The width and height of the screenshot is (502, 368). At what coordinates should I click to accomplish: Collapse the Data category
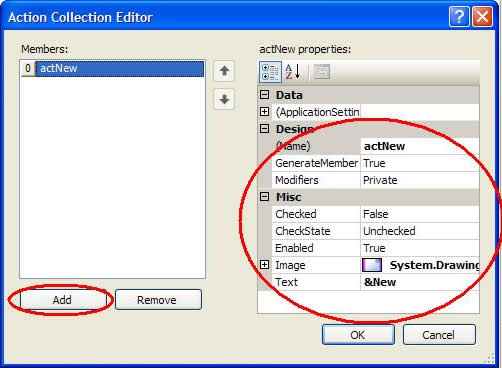tap(264, 95)
